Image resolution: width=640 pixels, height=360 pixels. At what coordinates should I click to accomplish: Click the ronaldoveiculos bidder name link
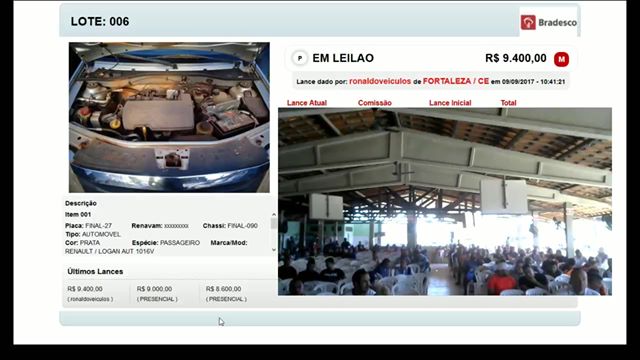pos(380,81)
